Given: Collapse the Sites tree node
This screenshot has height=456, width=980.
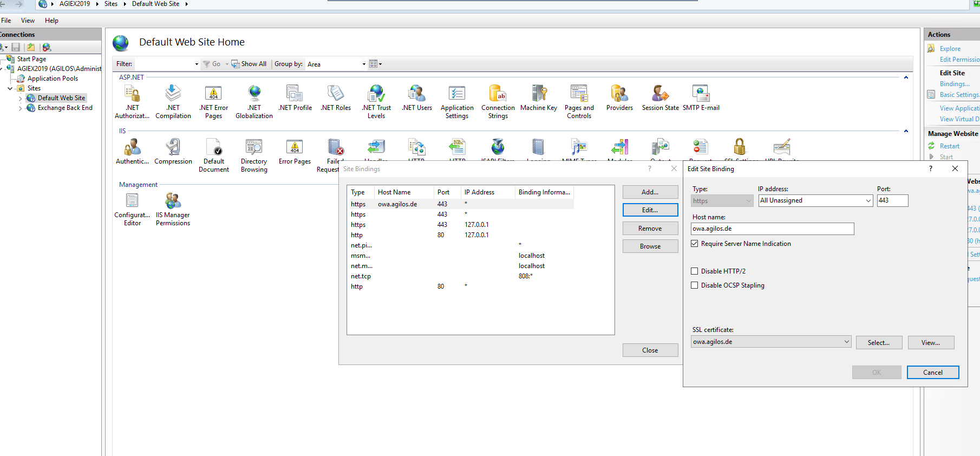Looking at the screenshot, I should click(10, 88).
